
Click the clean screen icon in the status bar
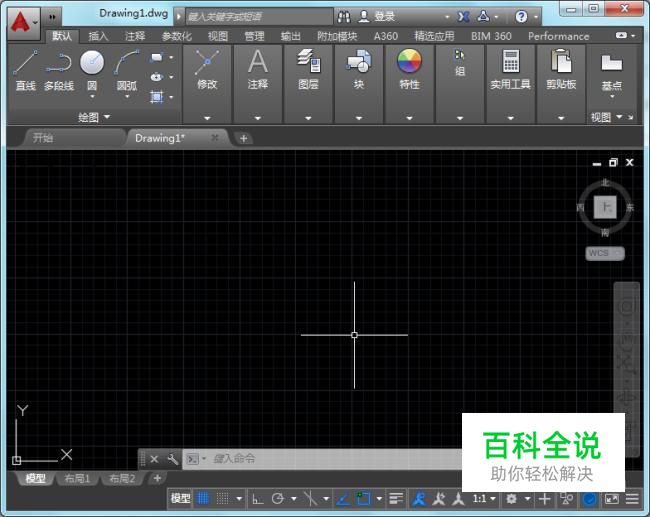click(x=612, y=499)
